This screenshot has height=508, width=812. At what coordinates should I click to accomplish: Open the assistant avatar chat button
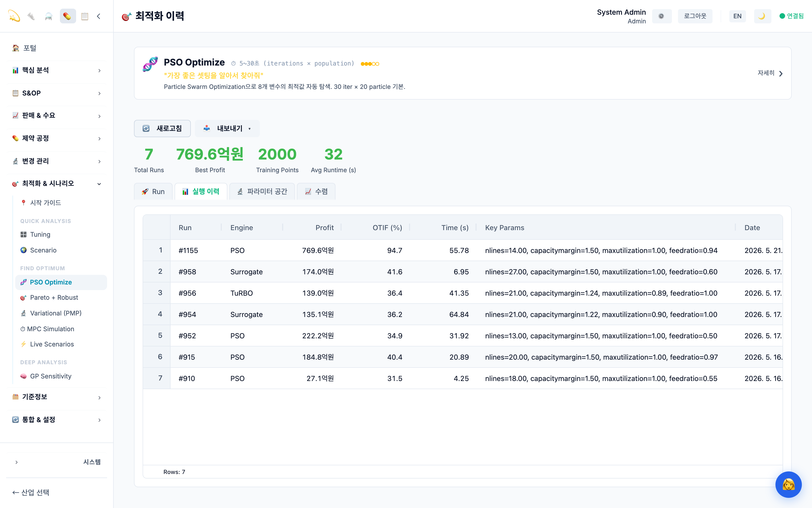[x=788, y=484]
